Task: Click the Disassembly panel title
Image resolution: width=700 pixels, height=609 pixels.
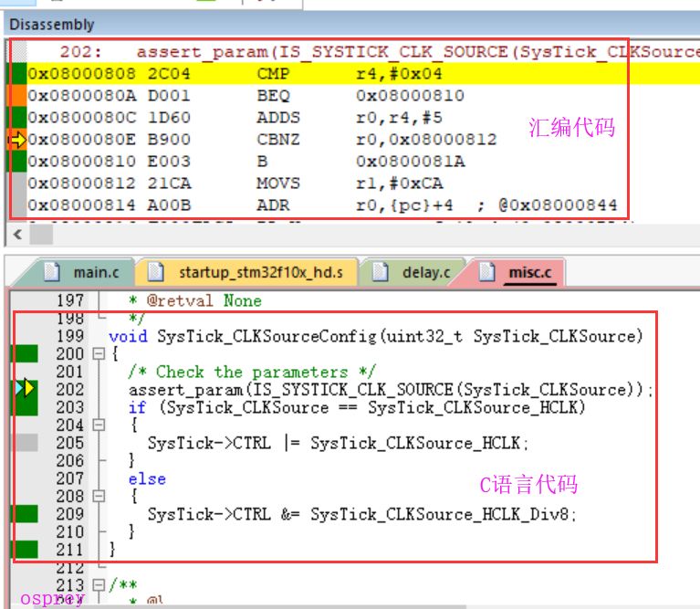Action: click(52, 24)
